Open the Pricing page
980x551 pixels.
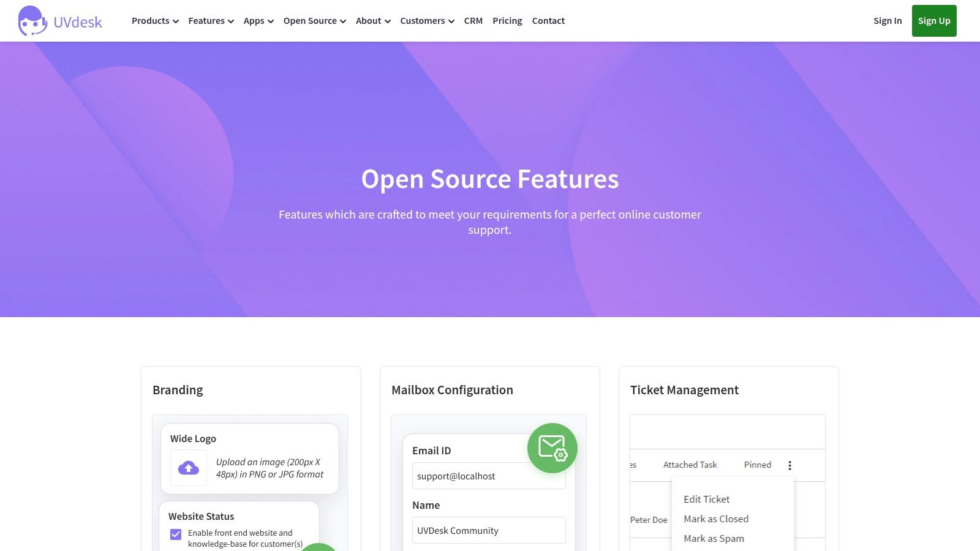pyautogui.click(x=507, y=21)
